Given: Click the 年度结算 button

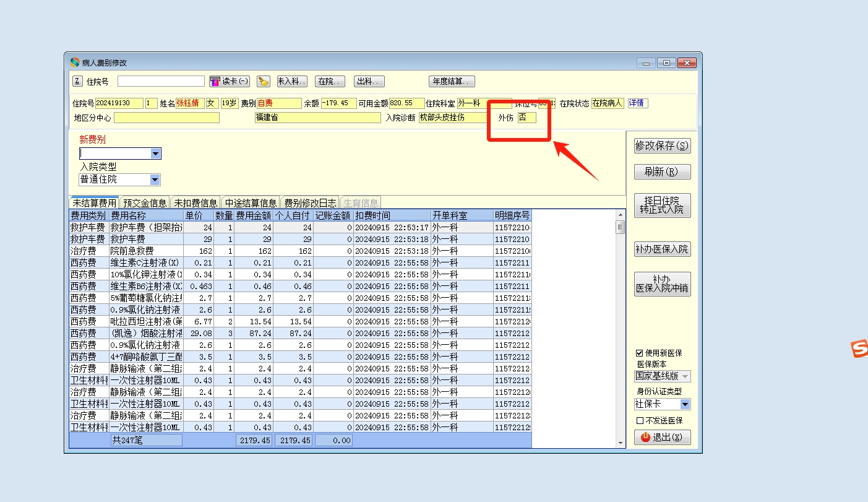Looking at the screenshot, I should (x=452, y=81).
